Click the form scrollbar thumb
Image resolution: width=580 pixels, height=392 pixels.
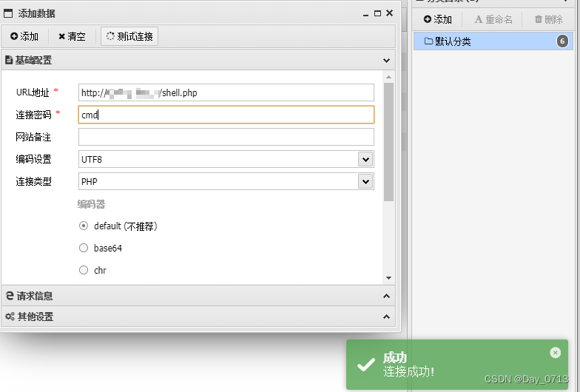(388, 142)
